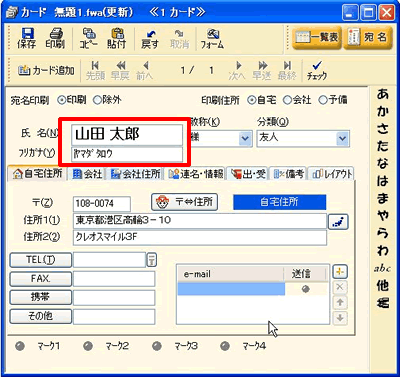Switch to the 連名・情報 tab

196,174
